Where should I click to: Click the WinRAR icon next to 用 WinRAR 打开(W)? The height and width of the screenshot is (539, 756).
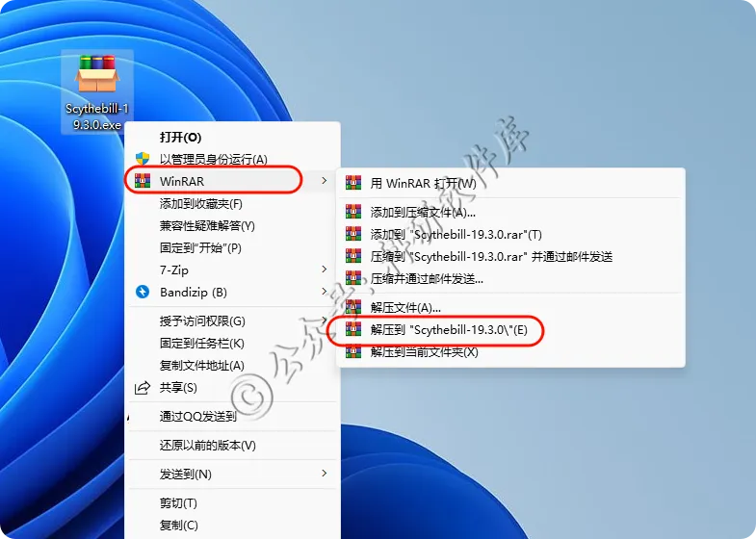(x=353, y=183)
